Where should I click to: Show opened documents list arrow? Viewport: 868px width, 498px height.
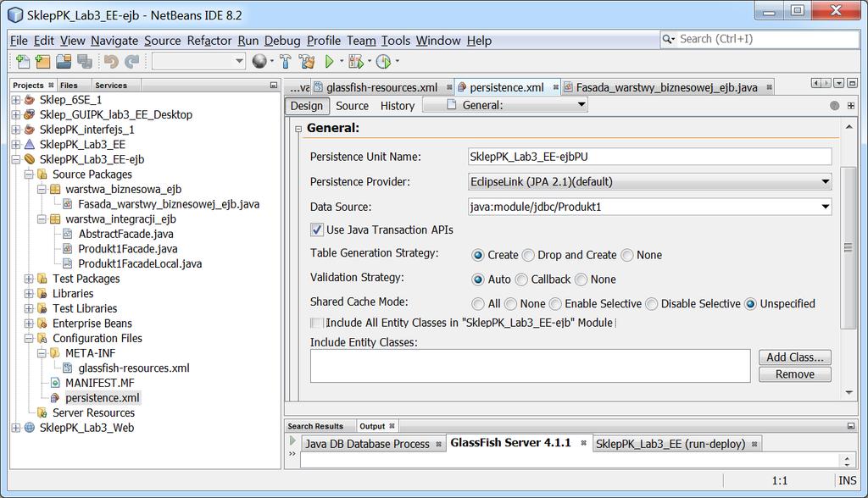point(838,83)
